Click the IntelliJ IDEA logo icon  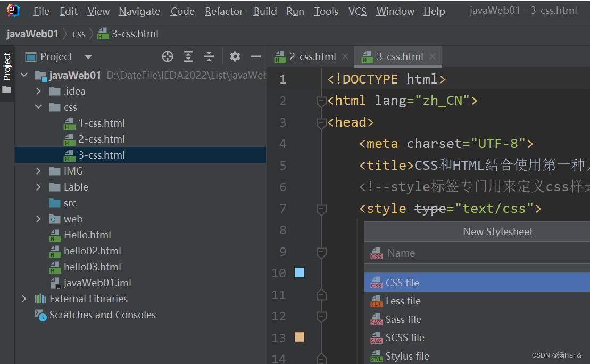point(13,11)
